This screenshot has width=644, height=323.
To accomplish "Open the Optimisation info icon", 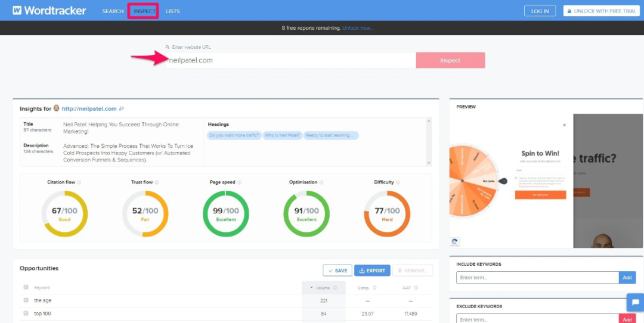I will click(x=321, y=182).
